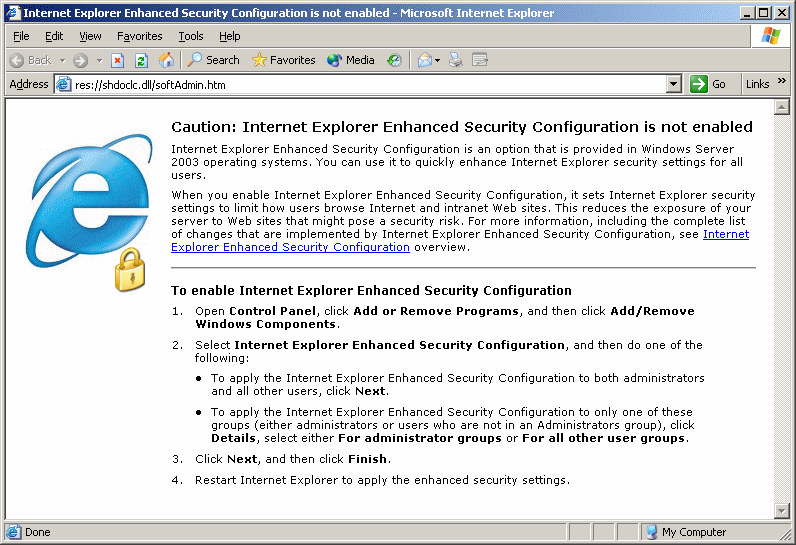This screenshot has height=545, width=796.
Task: Open the Media toolbar button
Action: (351, 60)
